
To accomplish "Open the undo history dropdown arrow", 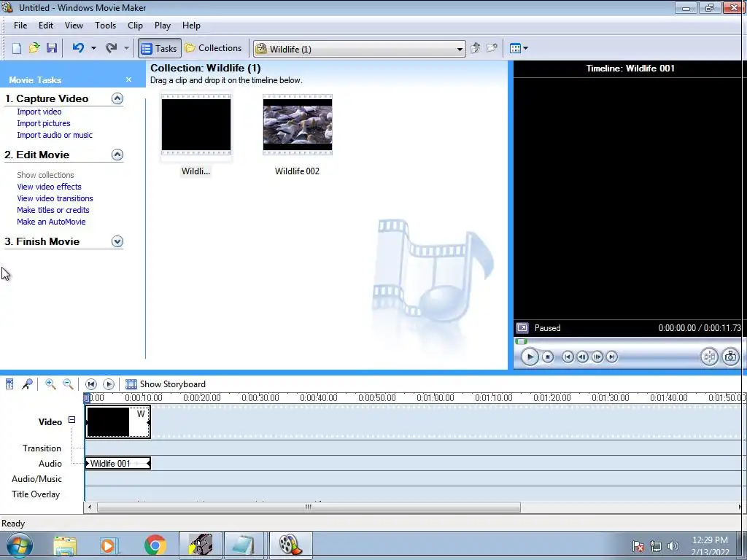I will [x=93, y=48].
